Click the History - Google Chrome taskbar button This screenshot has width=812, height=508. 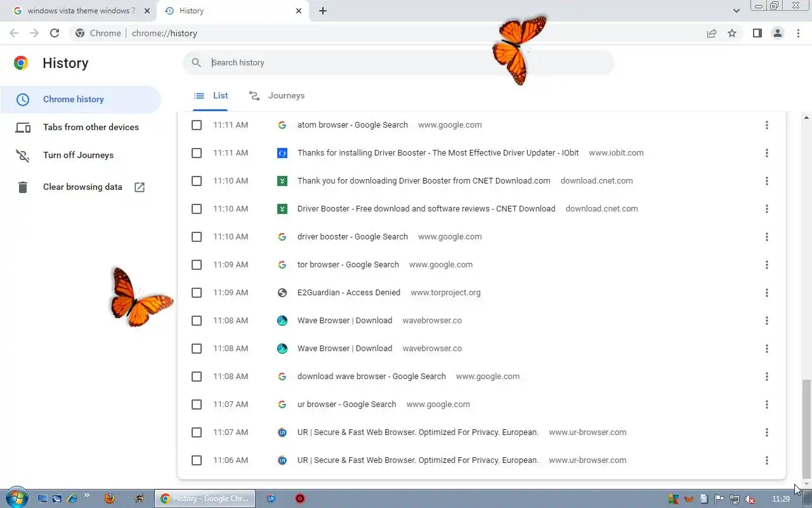point(205,498)
